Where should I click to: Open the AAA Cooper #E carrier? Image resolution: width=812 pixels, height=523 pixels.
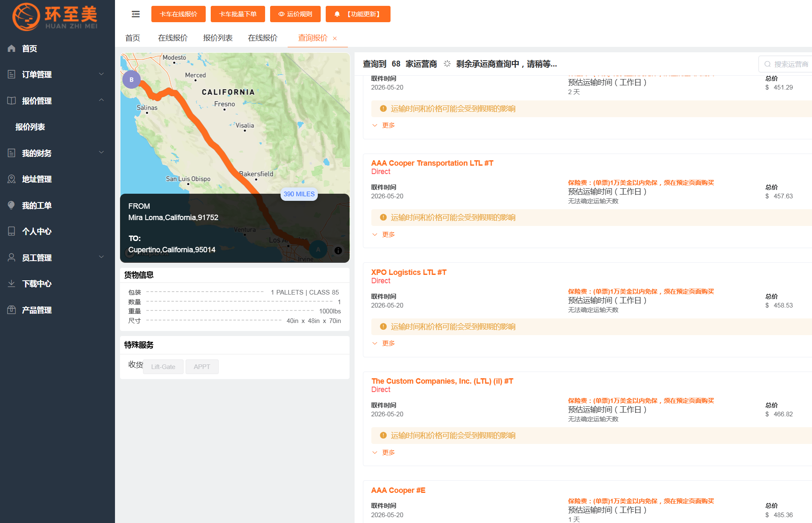[x=398, y=490]
